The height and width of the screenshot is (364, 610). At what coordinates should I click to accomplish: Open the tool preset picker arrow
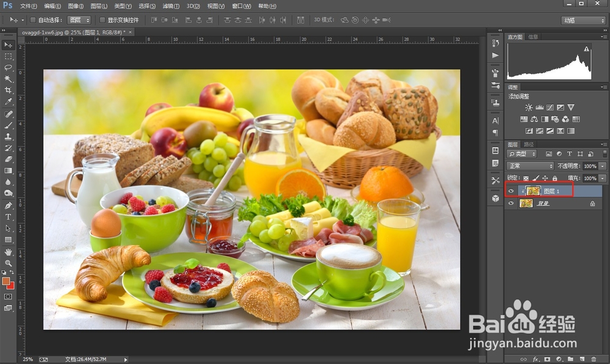23,20
